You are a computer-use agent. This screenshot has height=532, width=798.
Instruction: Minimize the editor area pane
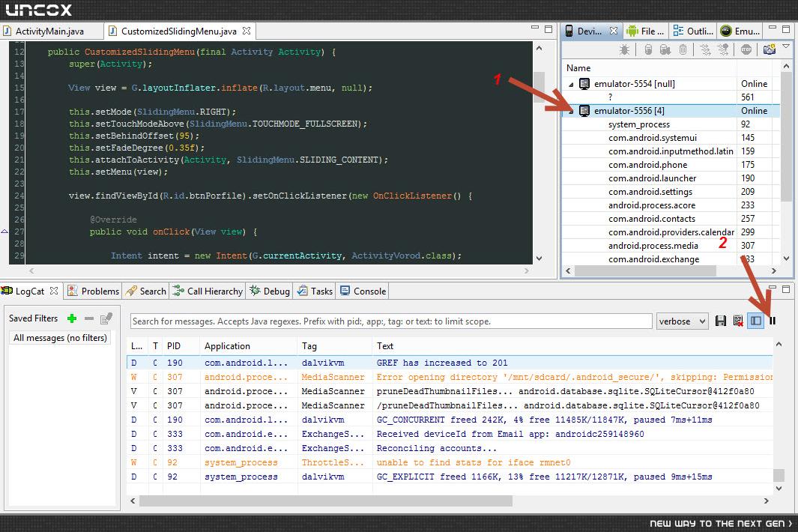(534, 29)
